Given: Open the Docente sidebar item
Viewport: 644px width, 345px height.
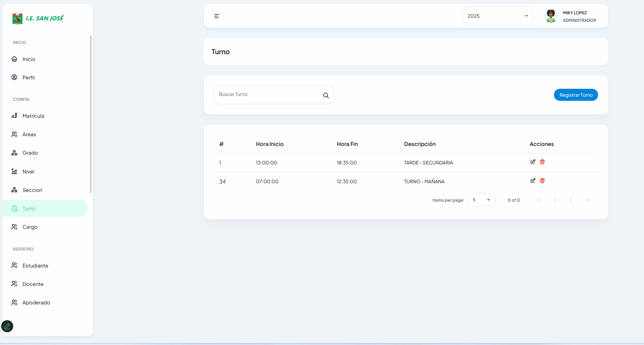Looking at the screenshot, I should (x=33, y=284).
